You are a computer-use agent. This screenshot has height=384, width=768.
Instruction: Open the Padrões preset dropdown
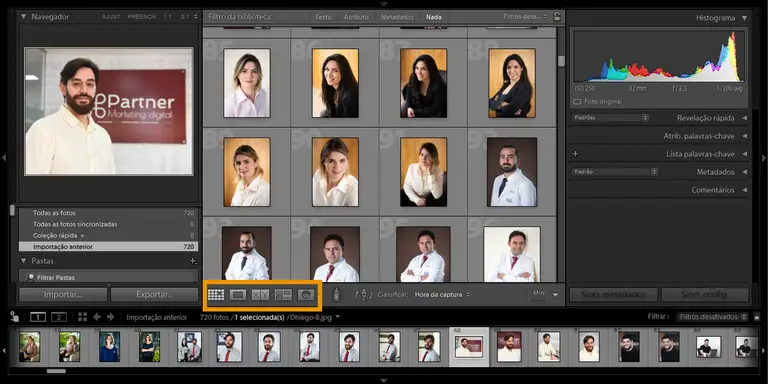[x=610, y=118]
